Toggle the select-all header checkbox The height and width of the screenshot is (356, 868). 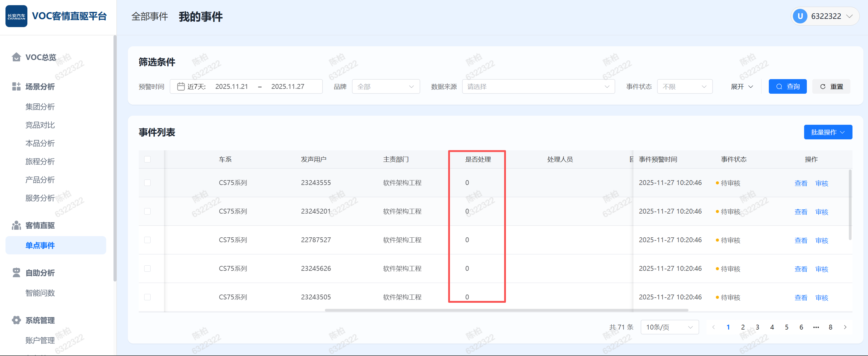[147, 159]
